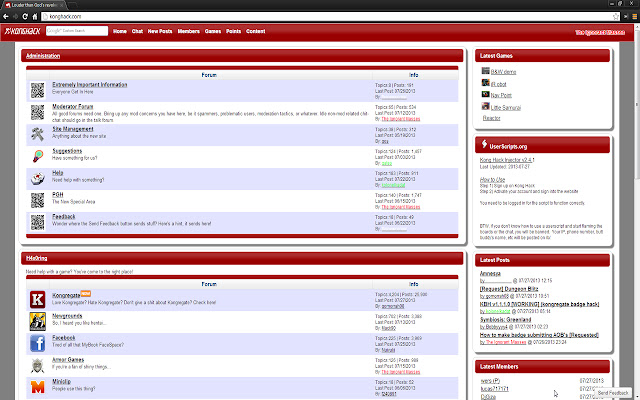The width and height of the screenshot is (640, 400).
Task: Open the Amnesya latest post
Action: (x=490, y=273)
